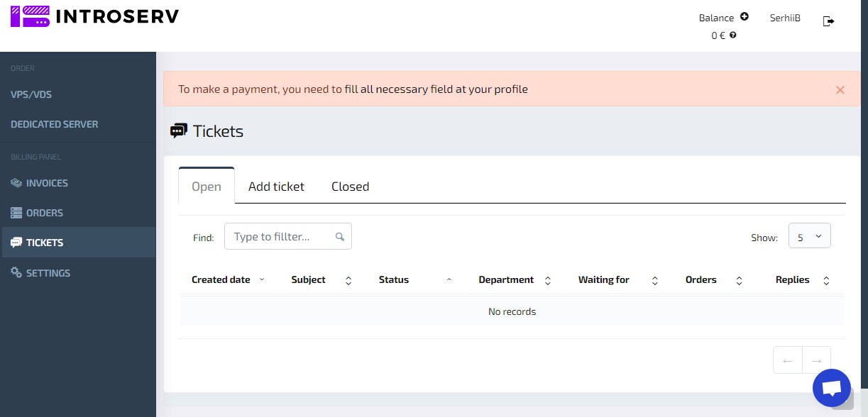
Task: Open Invoices in the sidebar
Action: click(47, 183)
